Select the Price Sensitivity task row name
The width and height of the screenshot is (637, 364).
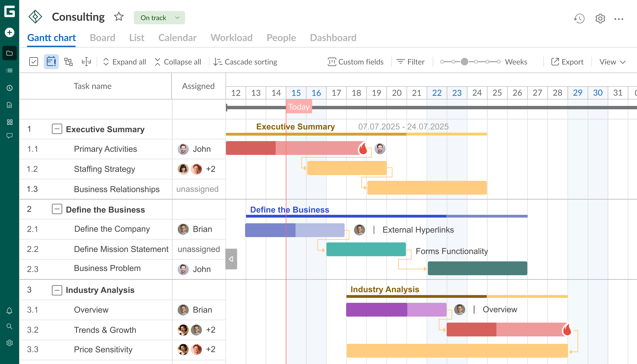click(x=103, y=349)
